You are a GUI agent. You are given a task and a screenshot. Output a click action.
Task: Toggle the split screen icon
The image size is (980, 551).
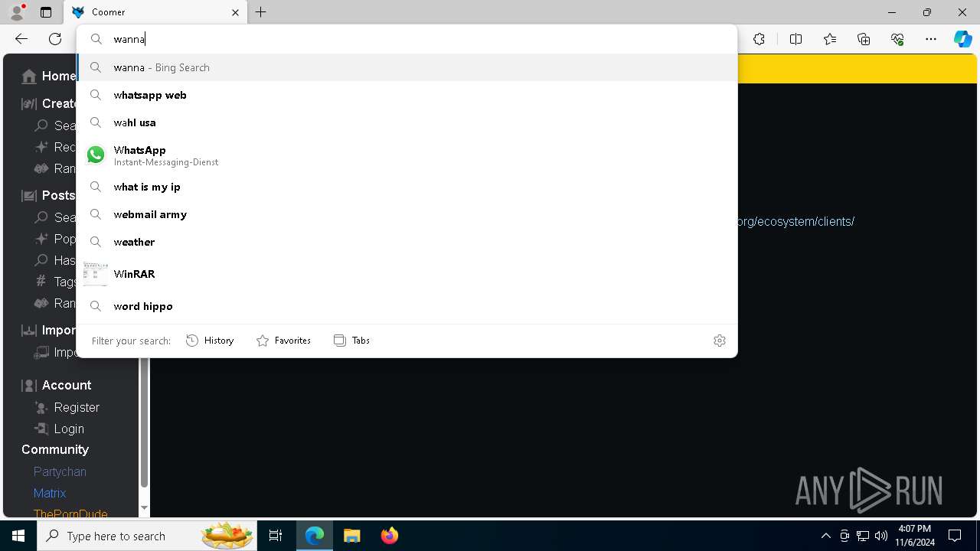pos(795,39)
